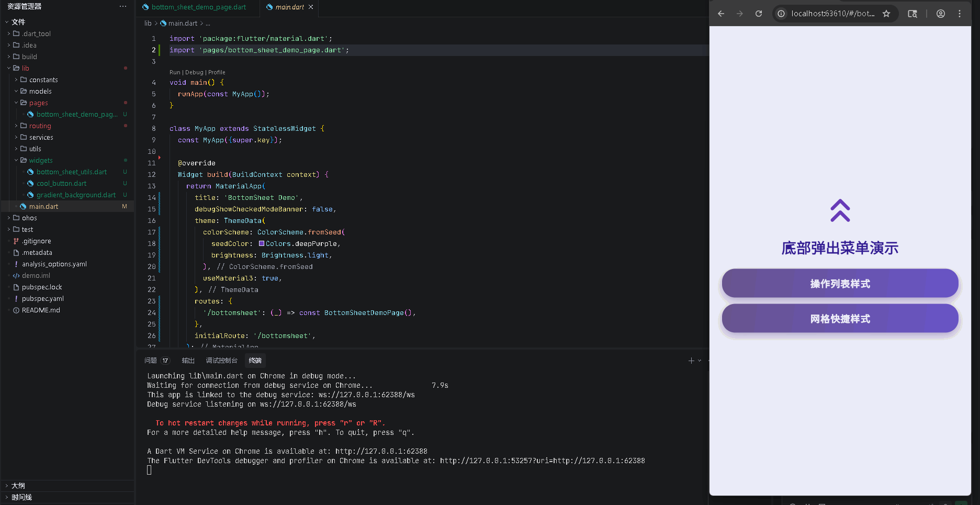Open bottom_sheet_demo_page file in explorer
The width and height of the screenshot is (980, 505).
tap(77, 114)
